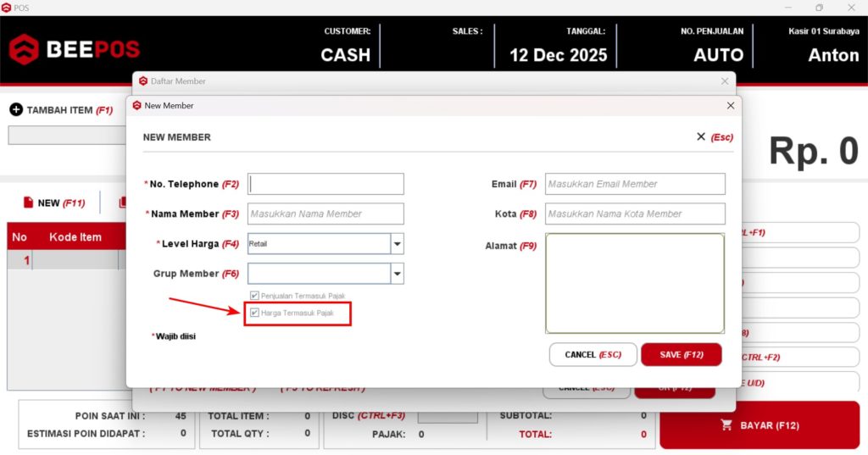Click into the Alamat text area
This screenshot has height=455, width=868.
tap(635, 283)
